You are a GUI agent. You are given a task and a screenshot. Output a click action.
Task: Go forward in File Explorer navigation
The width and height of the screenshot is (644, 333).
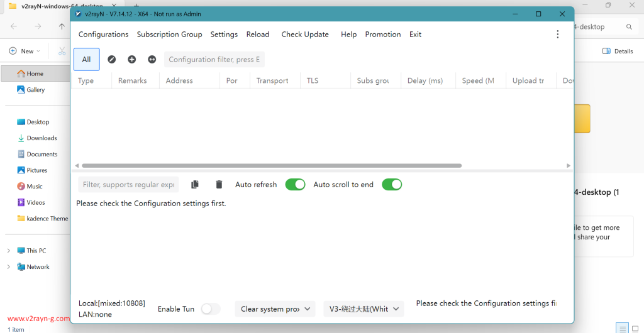pos(38,26)
